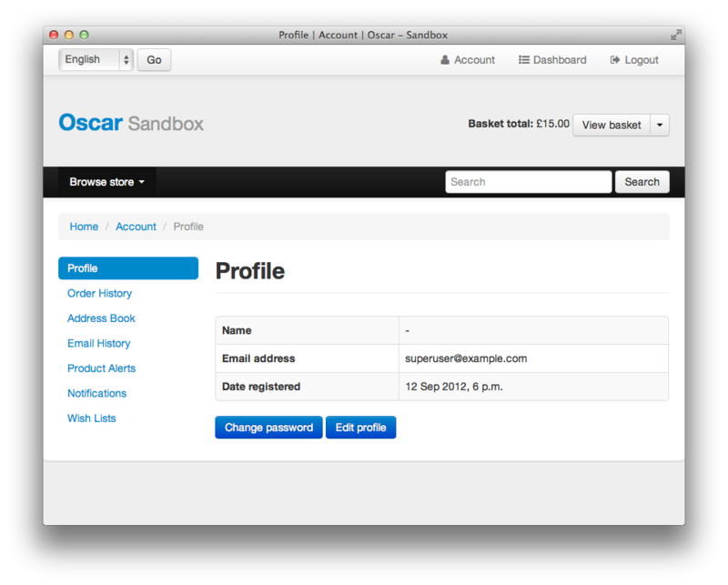Open Address Book in sidebar
This screenshot has height=585, width=728.
pos(101,318)
